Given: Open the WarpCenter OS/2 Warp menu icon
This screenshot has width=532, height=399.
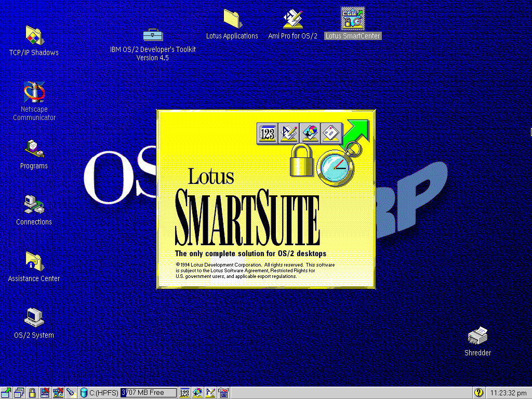Looking at the screenshot, I should 6,393.
